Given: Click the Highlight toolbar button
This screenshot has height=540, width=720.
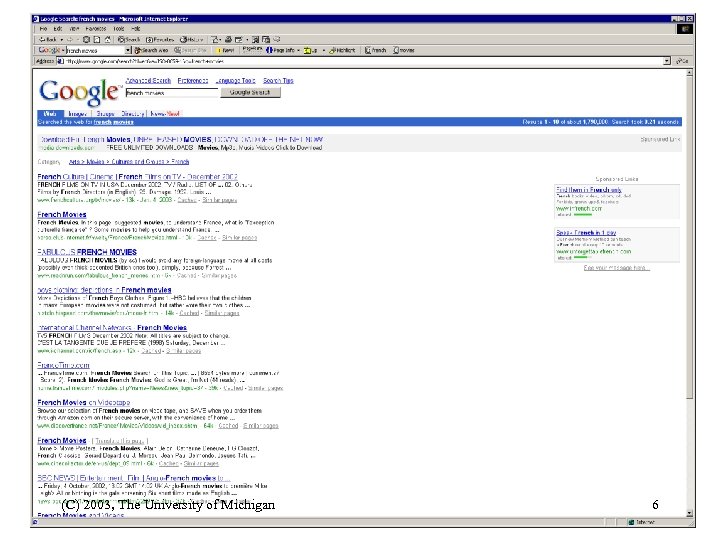Looking at the screenshot, I should pyautogui.click(x=343, y=50).
